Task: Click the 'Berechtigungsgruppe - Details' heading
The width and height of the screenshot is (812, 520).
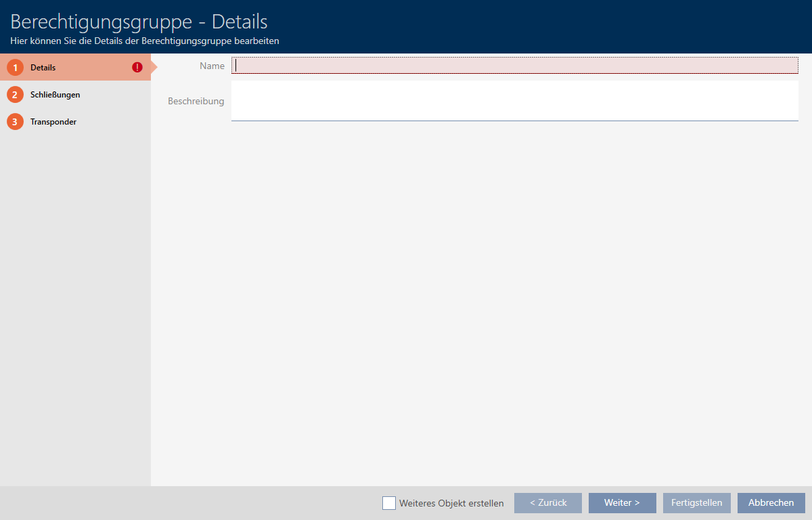Action: coord(139,21)
